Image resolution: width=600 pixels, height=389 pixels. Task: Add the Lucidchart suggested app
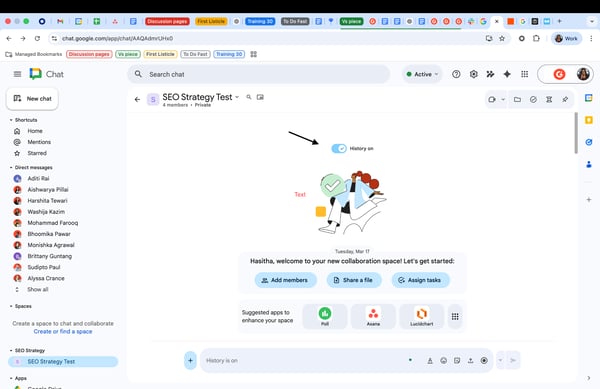click(x=422, y=316)
